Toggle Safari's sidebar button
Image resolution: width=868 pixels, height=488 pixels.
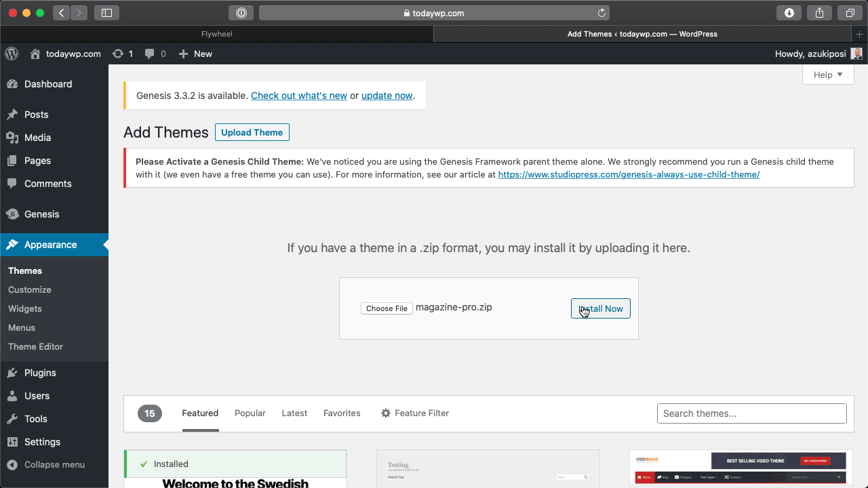click(x=107, y=13)
